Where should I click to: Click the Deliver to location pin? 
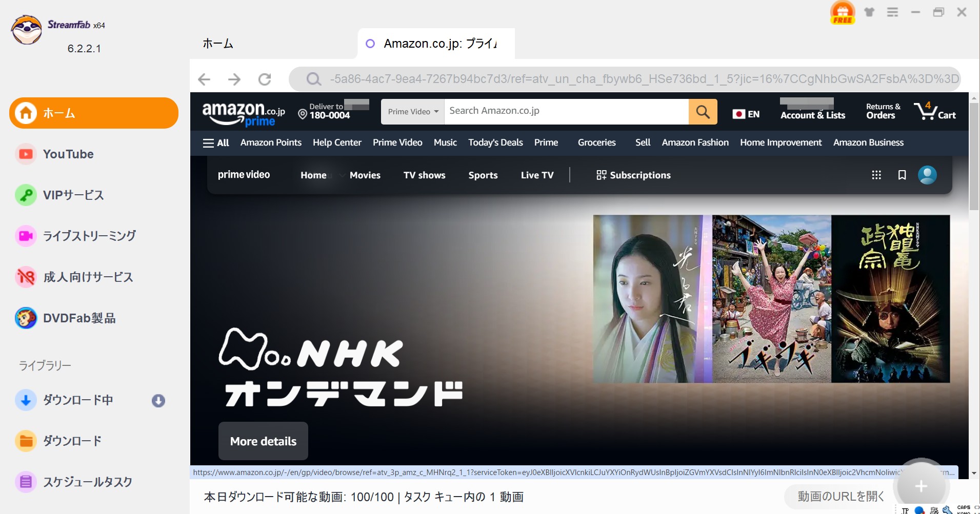303,114
